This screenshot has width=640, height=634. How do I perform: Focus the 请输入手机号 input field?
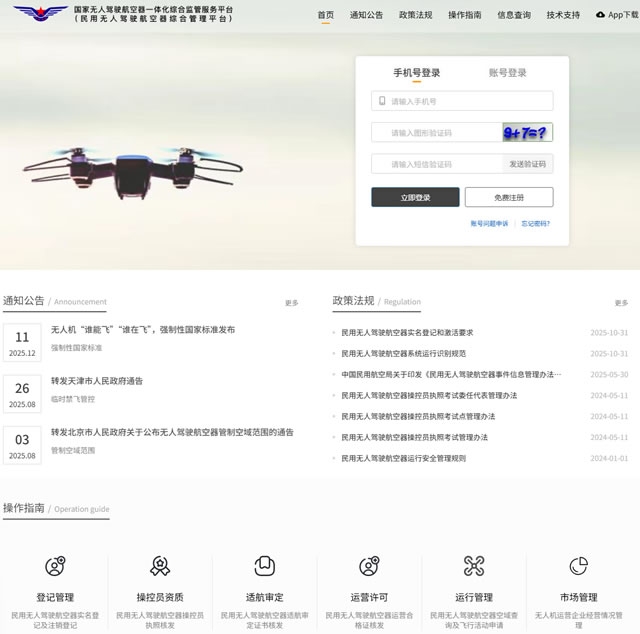point(462,101)
